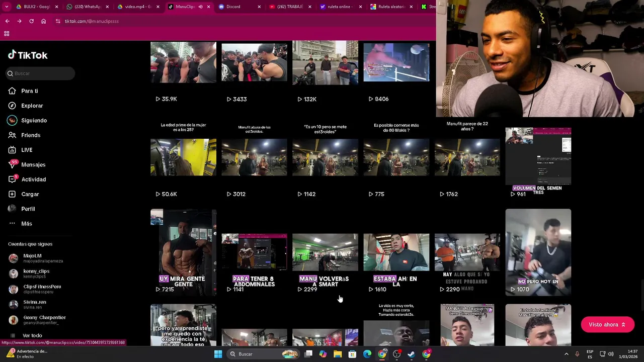Open the 'Es un 10 pero' video
Screen dimensions: 644x362
[x=325, y=157]
